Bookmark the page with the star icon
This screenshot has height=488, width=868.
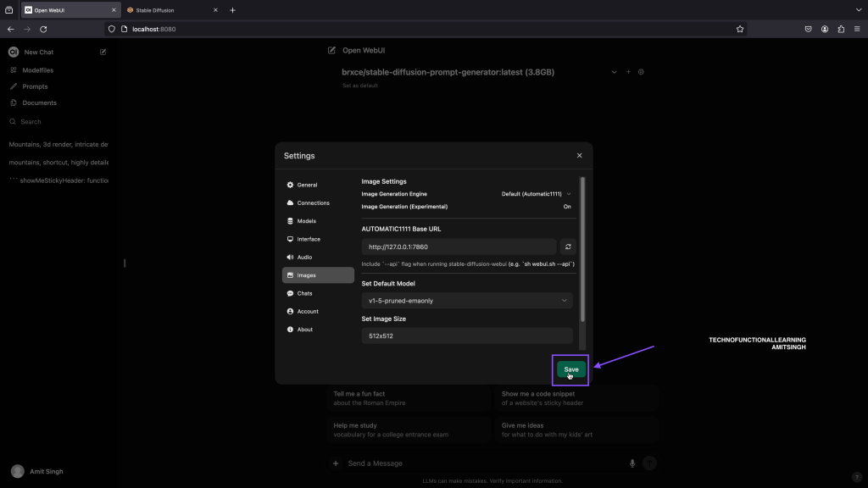[x=740, y=29]
